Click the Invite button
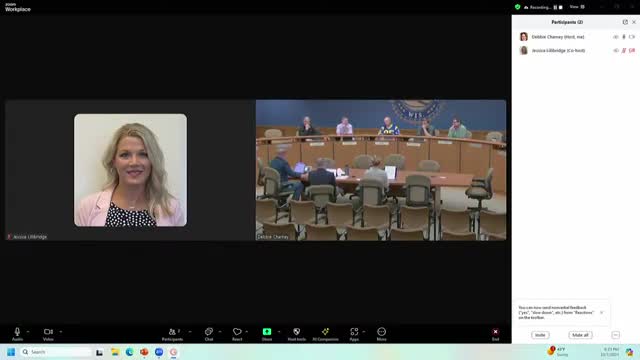Screen dimensions: 640x360 (540, 335)
